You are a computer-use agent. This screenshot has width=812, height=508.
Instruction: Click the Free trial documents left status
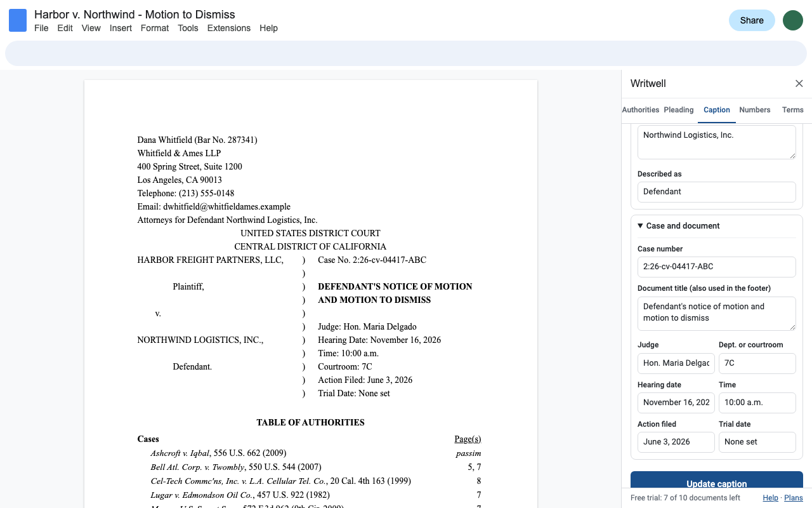coord(685,498)
